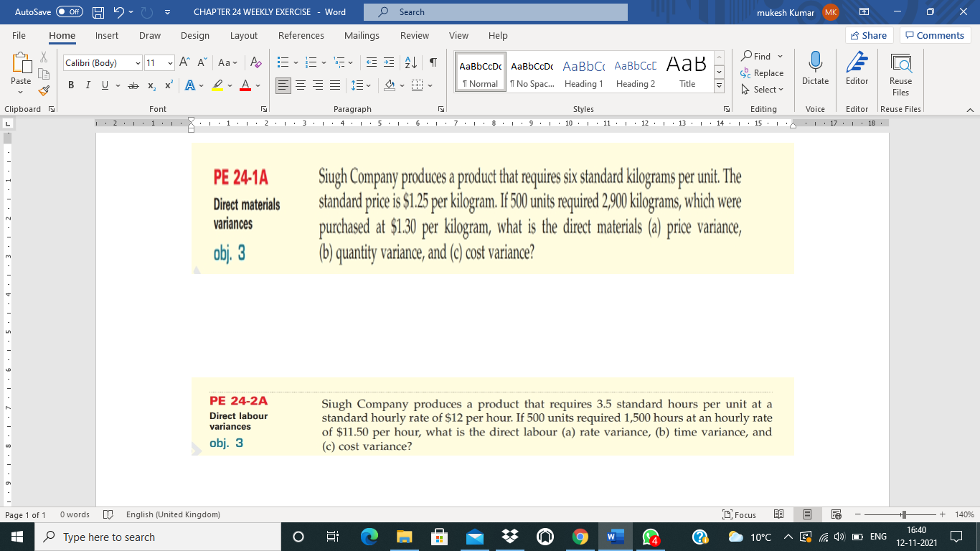This screenshot has width=980, height=551.
Task: Open the Borders dropdown arrow
Action: 430,86
